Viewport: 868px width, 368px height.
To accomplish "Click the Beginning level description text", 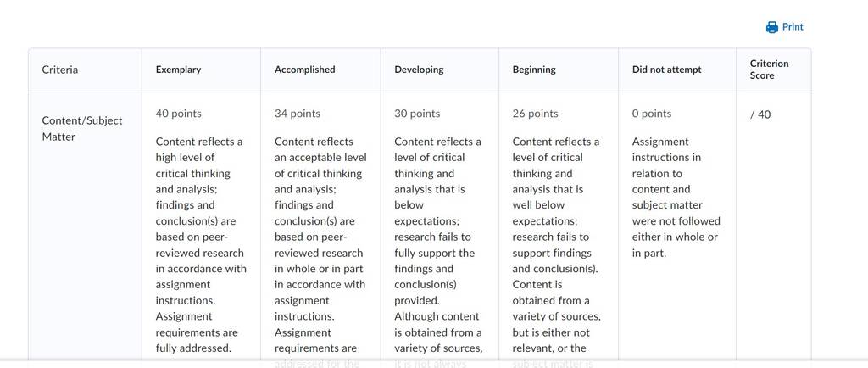I will pos(557,252).
